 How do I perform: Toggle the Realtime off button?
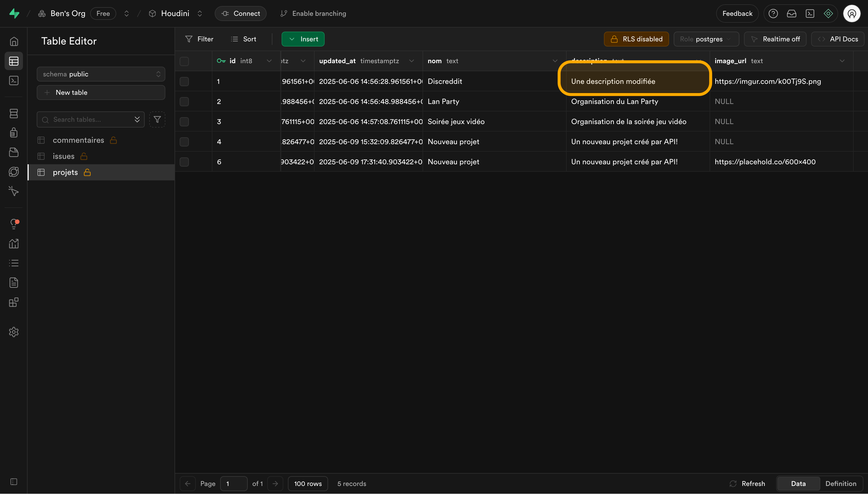point(775,39)
